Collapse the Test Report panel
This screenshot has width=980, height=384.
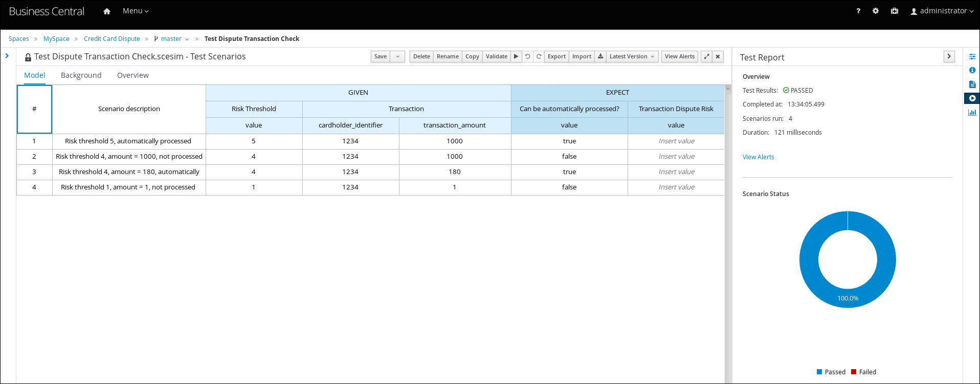[949, 56]
